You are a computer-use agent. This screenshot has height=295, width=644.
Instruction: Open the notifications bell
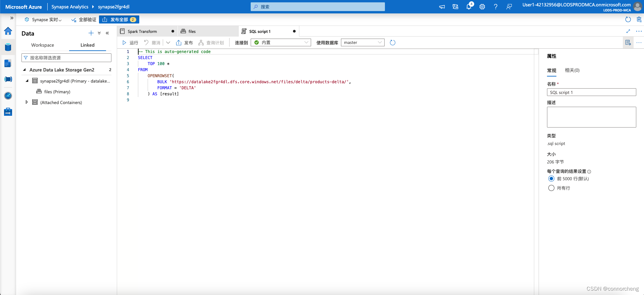(469, 7)
